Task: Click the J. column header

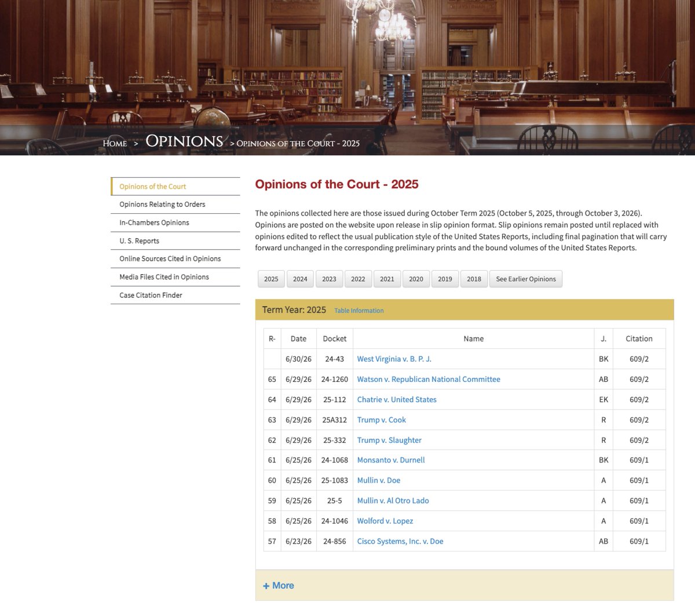Action: (x=603, y=339)
